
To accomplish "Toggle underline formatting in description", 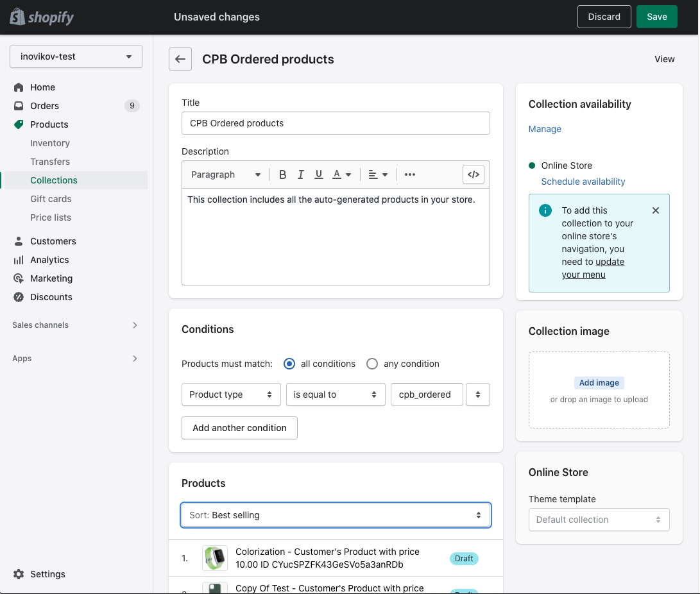I will (x=319, y=174).
